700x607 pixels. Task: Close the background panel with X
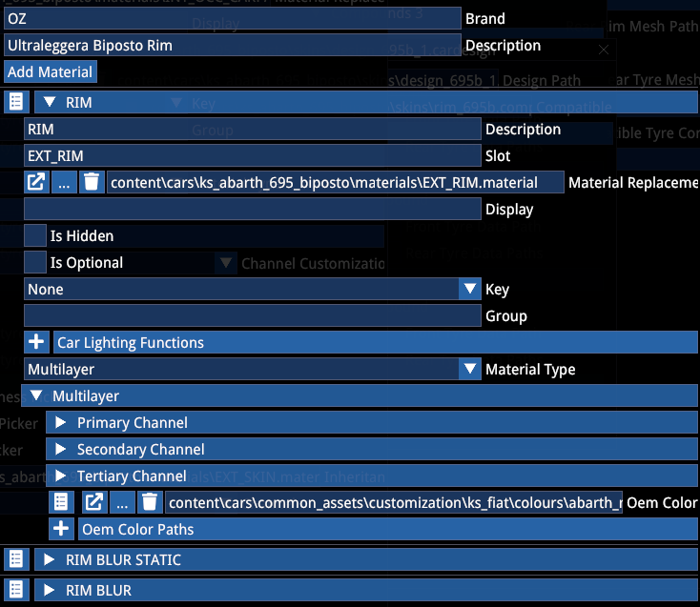click(x=604, y=50)
